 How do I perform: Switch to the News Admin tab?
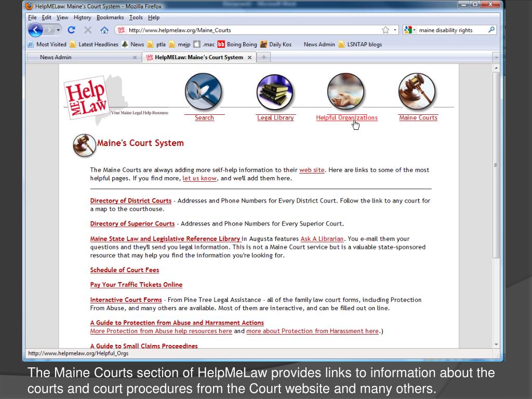(83, 57)
